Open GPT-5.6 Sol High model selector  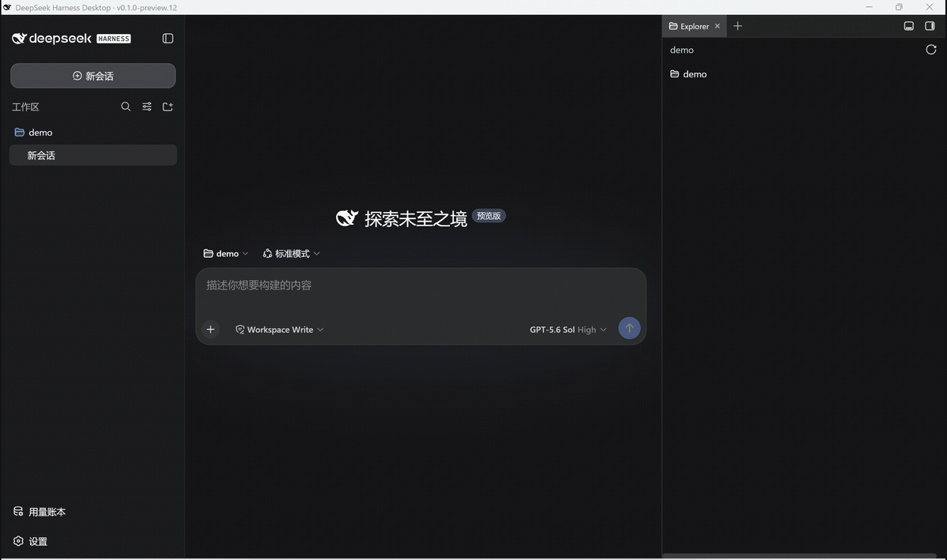point(568,330)
